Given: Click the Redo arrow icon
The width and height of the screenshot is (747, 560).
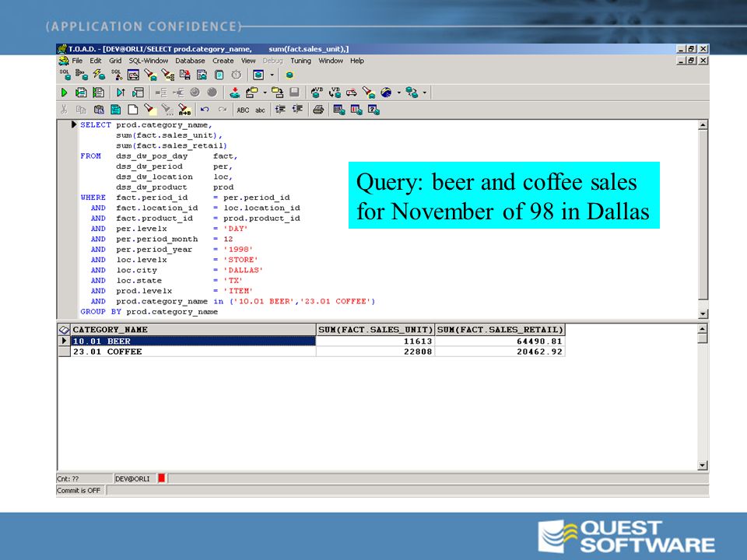Looking at the screenshot, I should [223, 110].
